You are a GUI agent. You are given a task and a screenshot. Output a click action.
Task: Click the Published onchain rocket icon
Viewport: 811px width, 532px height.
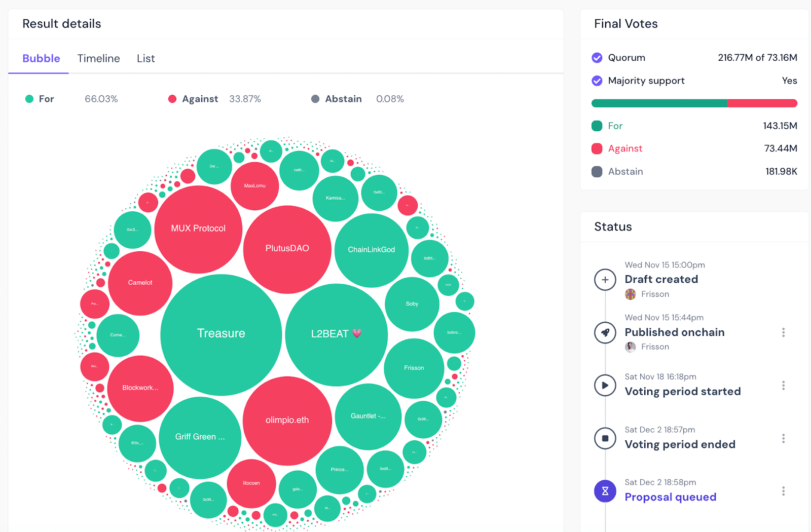(x=605, y=333)
